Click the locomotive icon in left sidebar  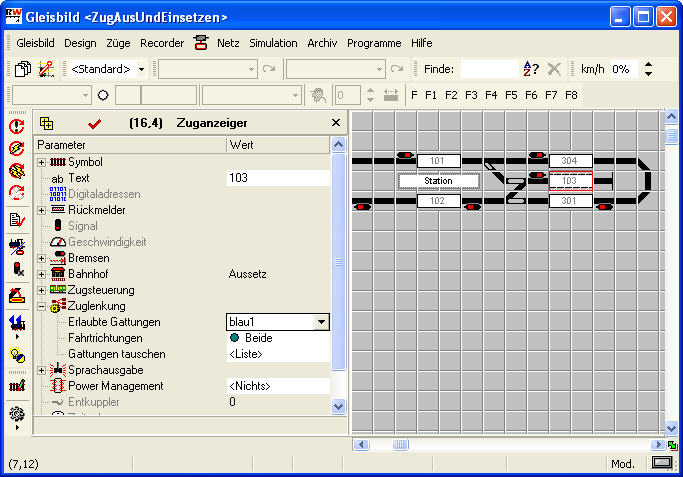click(x=17, y=246)
